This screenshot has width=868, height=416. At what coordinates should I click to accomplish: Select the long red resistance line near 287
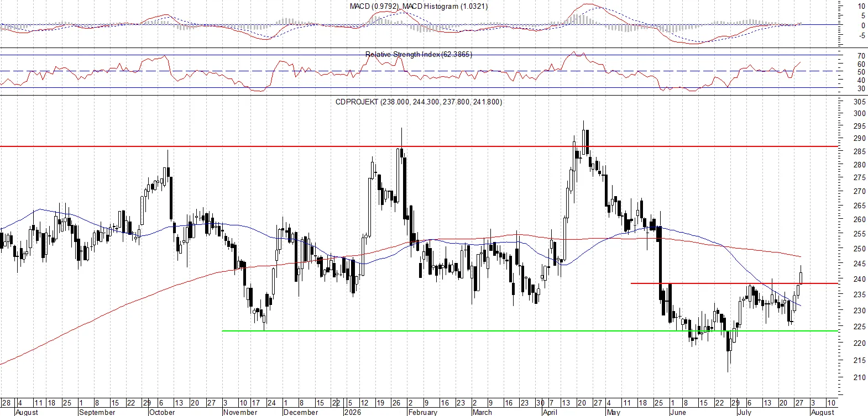click(x=419, y=146)
